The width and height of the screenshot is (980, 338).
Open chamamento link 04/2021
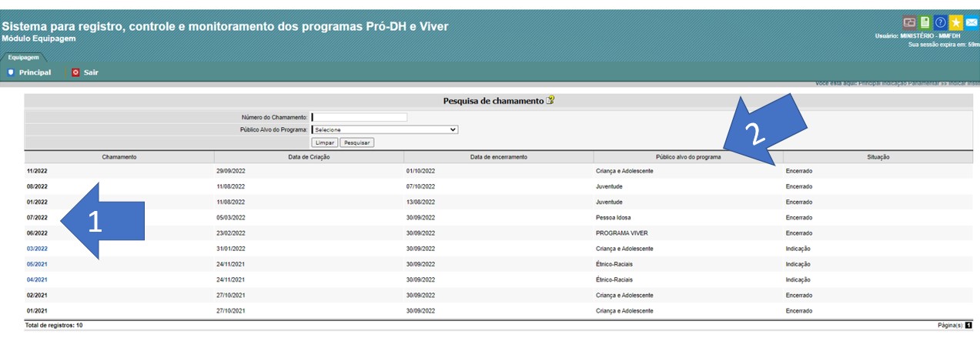coord(37,279)
